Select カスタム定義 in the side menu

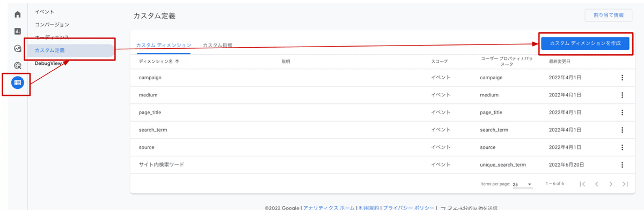tap(71, 50)
